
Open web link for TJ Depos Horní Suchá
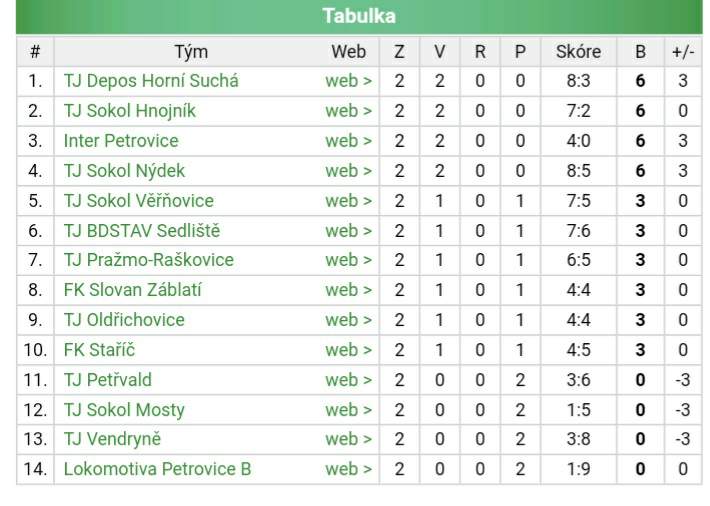pyautogui.click(x=348, y=81)
